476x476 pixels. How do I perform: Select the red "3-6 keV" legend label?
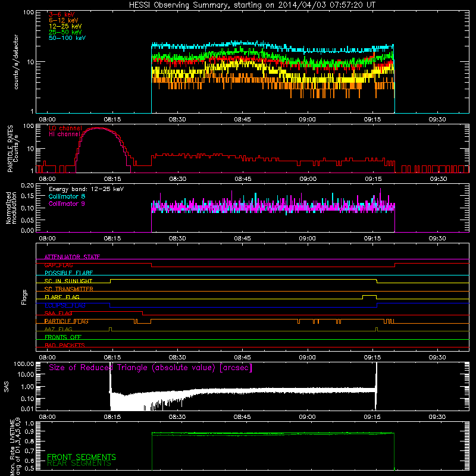tap(62, 14)
